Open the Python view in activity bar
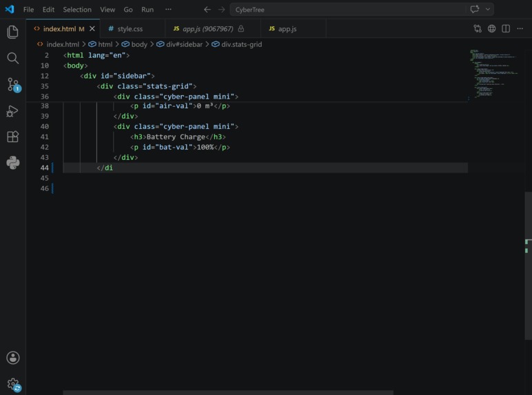Viewport: 532px width, 395px height. click(12, 163)
